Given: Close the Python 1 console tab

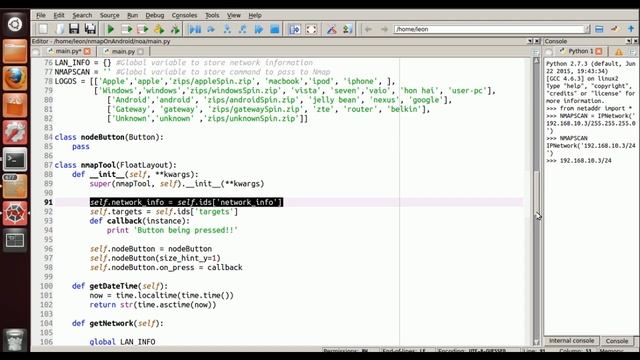Looking at the screenshot, I should [x=599, y=51].
